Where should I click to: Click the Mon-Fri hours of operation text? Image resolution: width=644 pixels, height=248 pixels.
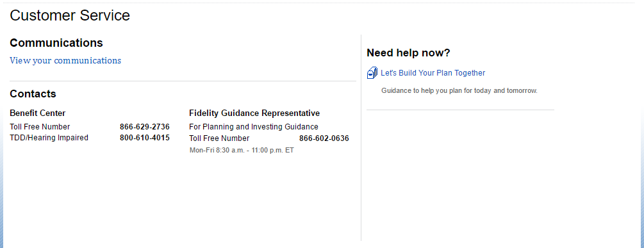(242, 151)
